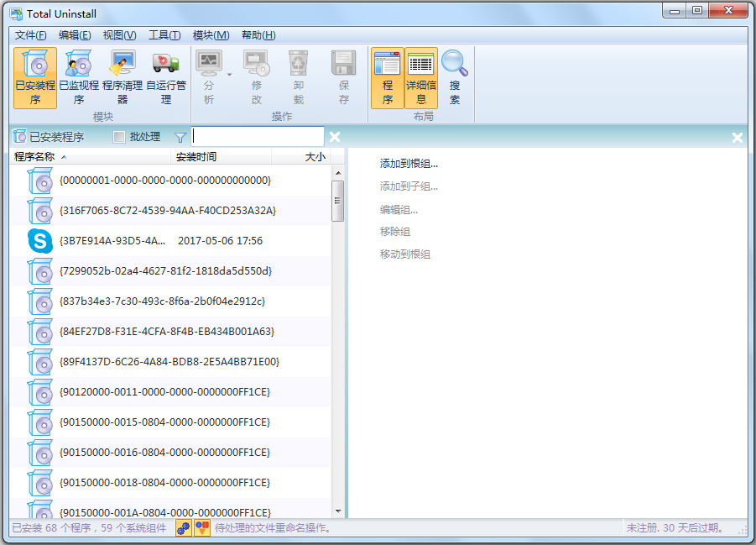Select the {316F7065-8C72-4539-94AA-F40CD253A32A} entry
756x545 pixels.
click(170, 211)
